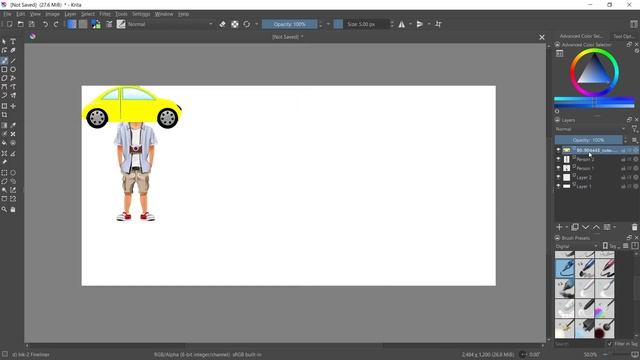This screenshot has width=640, height=360.
Task: Add a new layer with plus button
Action: (559, 227)
